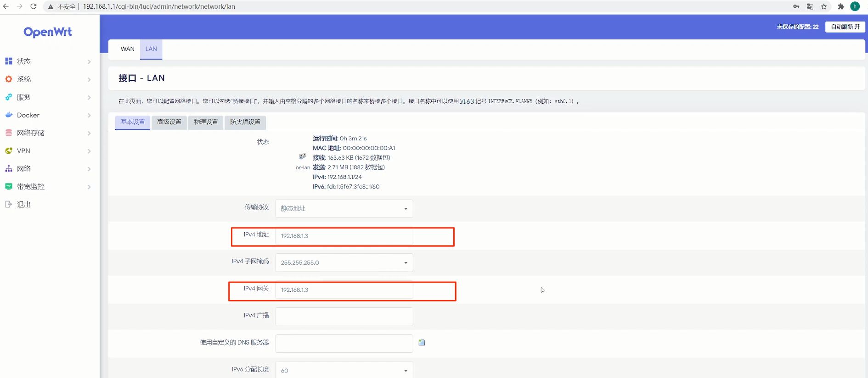Click the browser forward arrow
Viewport: 868px width, 378px height.
pyautogui.click(x=19, y=6)
